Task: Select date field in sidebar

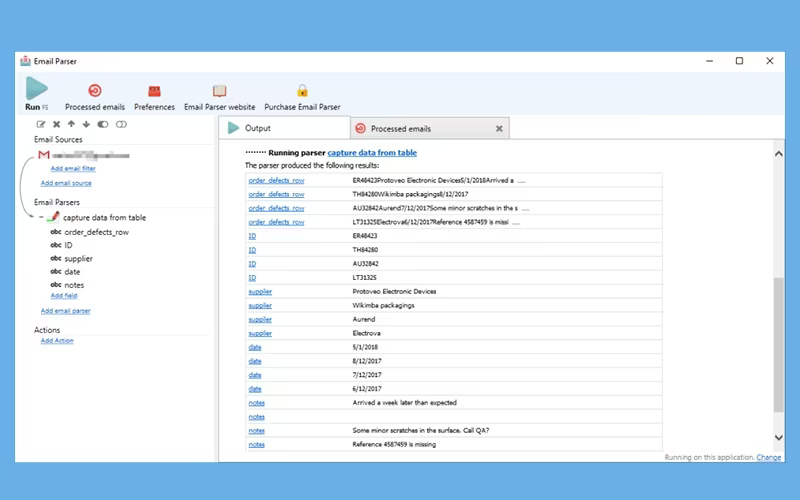Action: [x=72, y=271]
